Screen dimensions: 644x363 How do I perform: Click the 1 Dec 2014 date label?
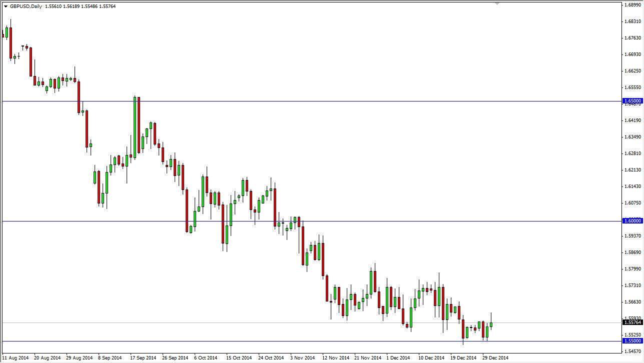(x=398, y=358)
